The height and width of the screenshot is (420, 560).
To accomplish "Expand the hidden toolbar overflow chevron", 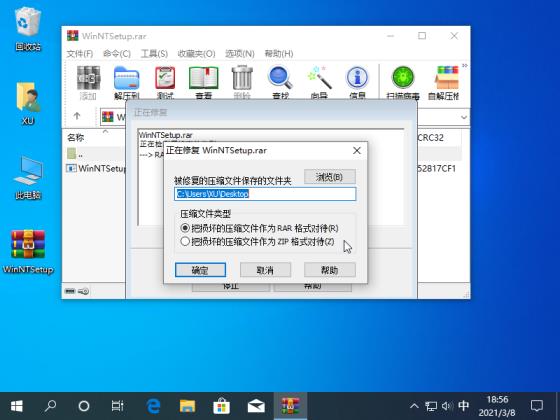I will point(465,66).
